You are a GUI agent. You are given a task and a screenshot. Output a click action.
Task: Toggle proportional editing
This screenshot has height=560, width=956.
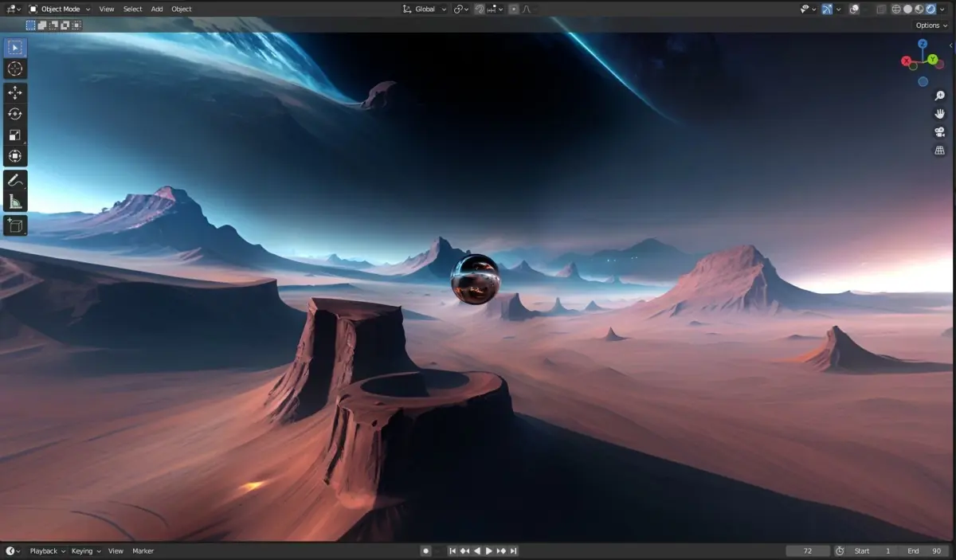514,9
